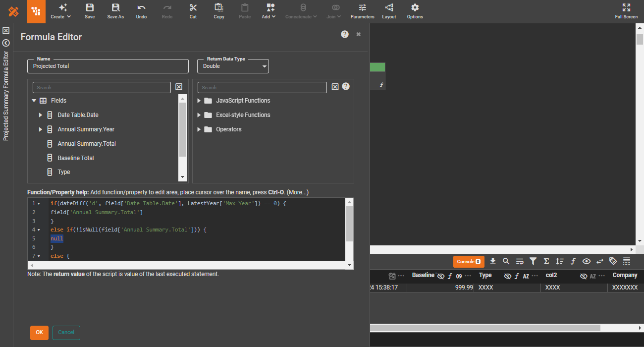Screen dimensions: 644x347
Task: Toggle column visibility eye in grid toolbar
Action: 587,261
